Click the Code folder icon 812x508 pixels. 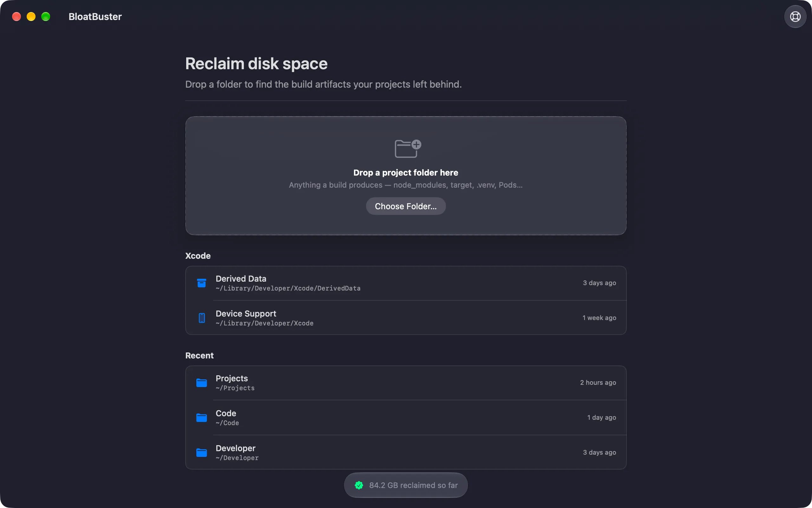[201, 418]
